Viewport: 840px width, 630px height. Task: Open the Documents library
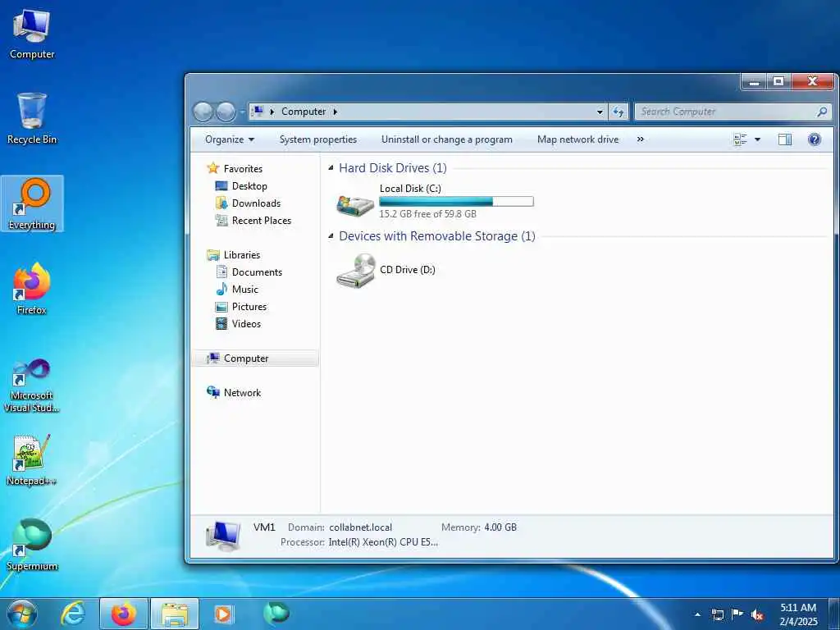[x=257, y=272]
